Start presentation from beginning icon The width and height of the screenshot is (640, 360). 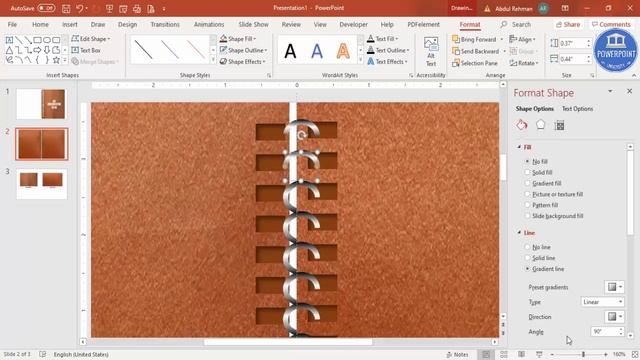pyautogui.click(x=109, y=8)
